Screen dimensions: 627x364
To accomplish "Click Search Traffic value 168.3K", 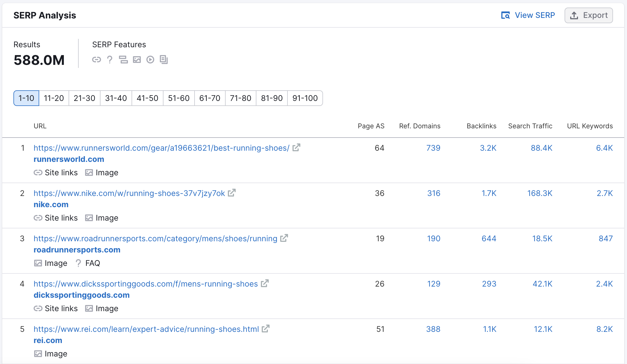I will [x=540, y=193].
